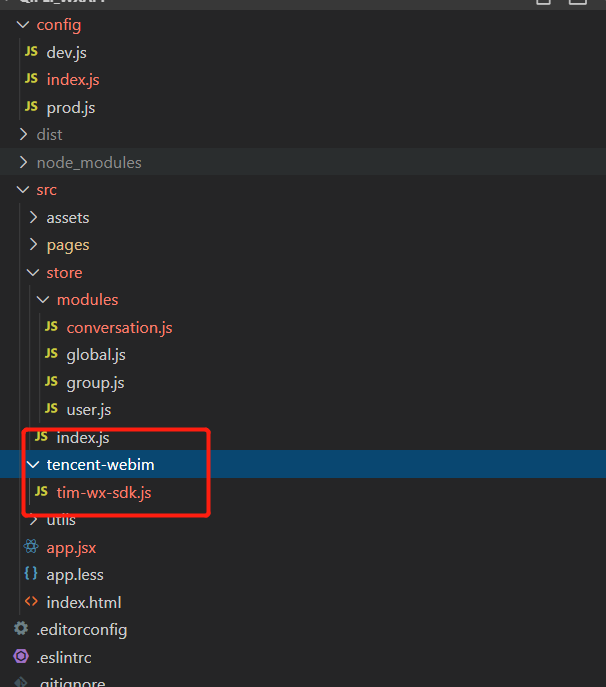This screenshot has width=606, height=687.
Task: Open conversation.js file
Action: tap(120, 328)
